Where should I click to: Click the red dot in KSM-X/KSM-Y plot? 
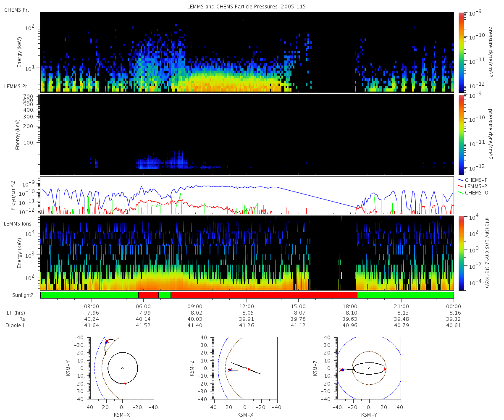(125, 383)
